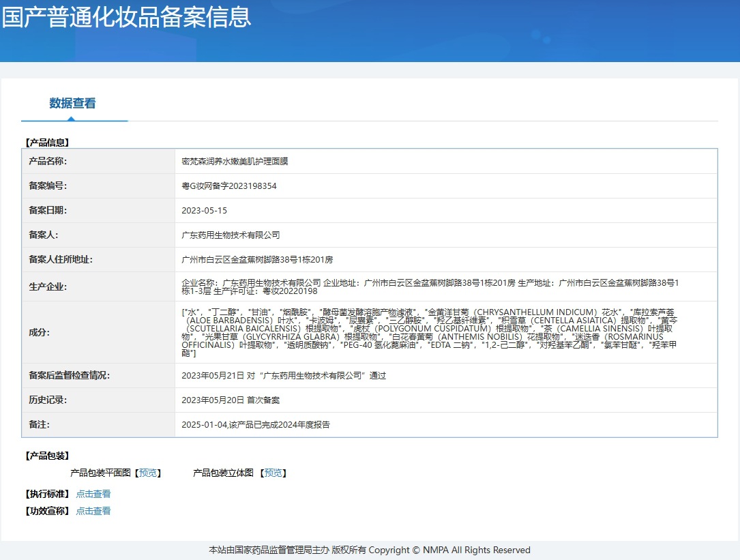Open the 数据查看 tab
This screenshot has height=560, width=740.
[72, 104]
